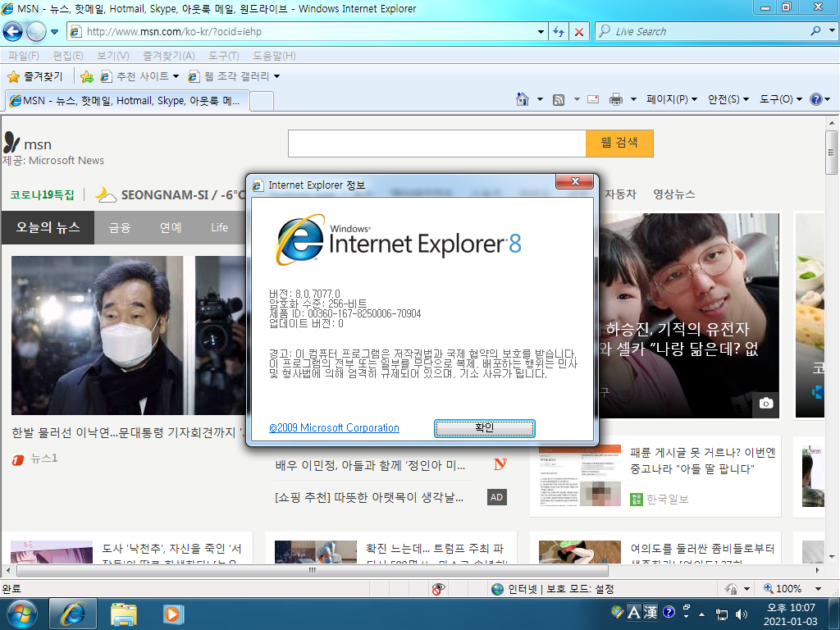Open the 도구(T) menu
The image size is (840, 630).
coord(223,56)
